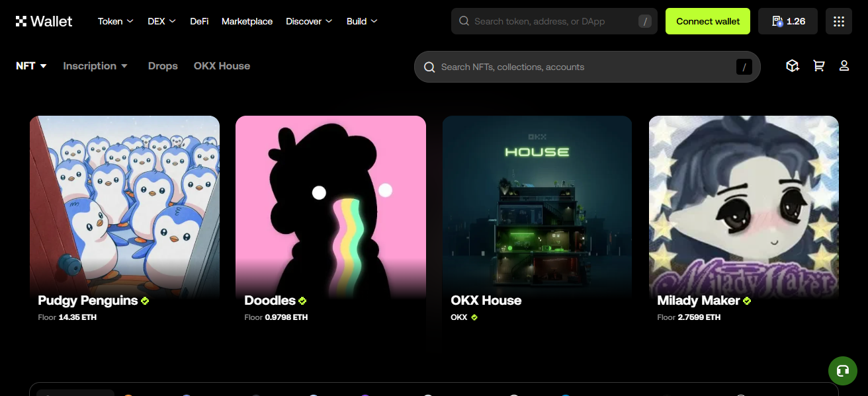Expand the Build menu
The width and height of the screenshot is (868, 396).
363,21
